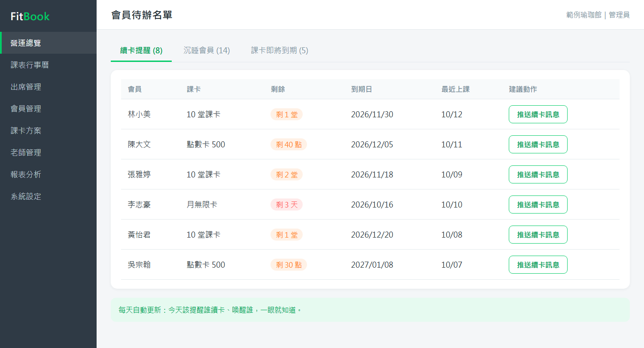Push renewal message to 黃怡君
Image resolution: width=644 pixels, height=348 pixels.
(538, 235)
